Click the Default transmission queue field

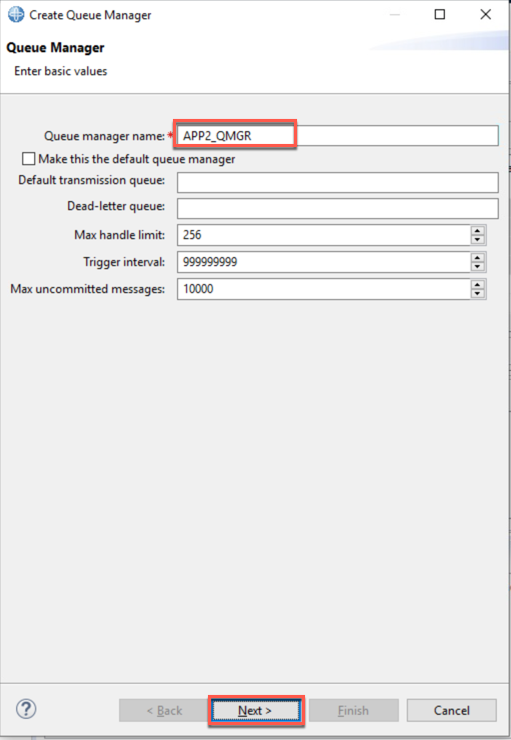(x=337, y=182)
